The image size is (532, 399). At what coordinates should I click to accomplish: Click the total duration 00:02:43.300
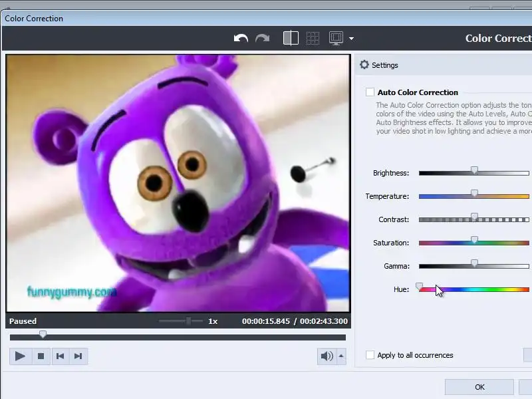coord(324,321)
